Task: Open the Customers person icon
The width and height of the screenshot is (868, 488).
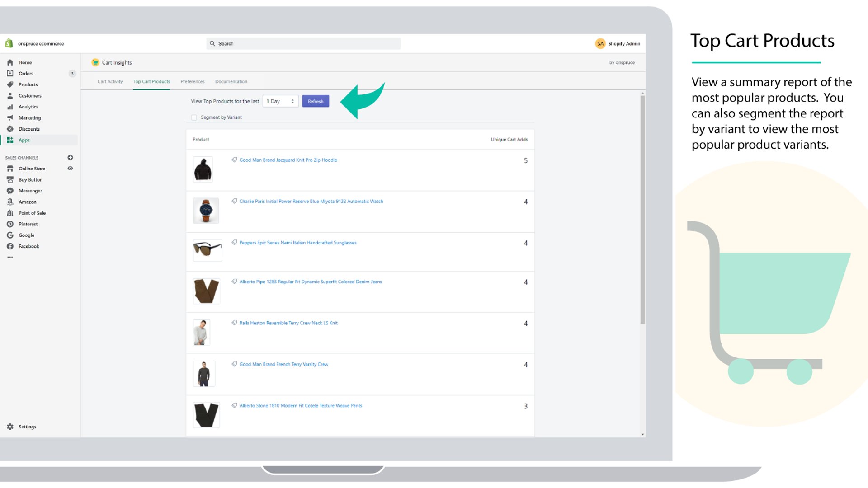Action: click(10, 96)
